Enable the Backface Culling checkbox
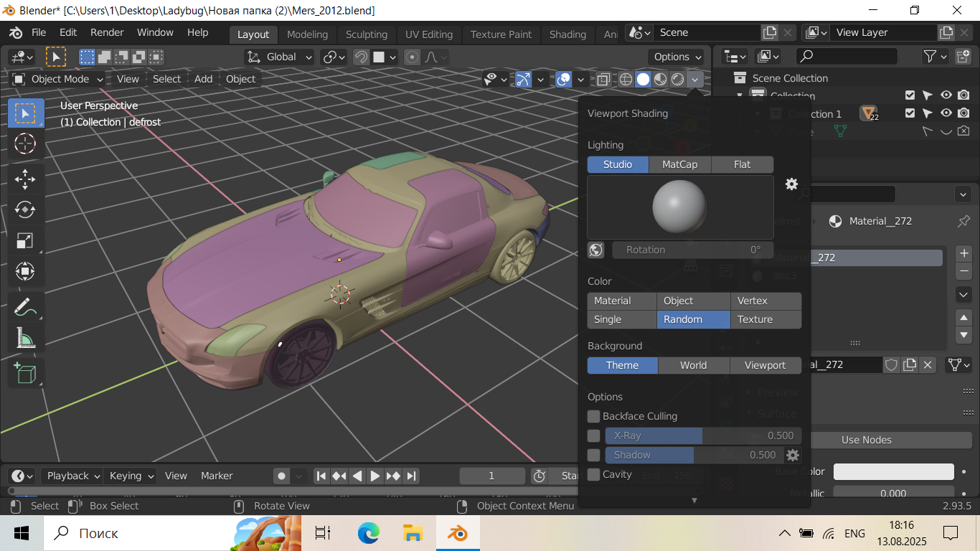This screenshot has width=980, height=551. point(593,416)
